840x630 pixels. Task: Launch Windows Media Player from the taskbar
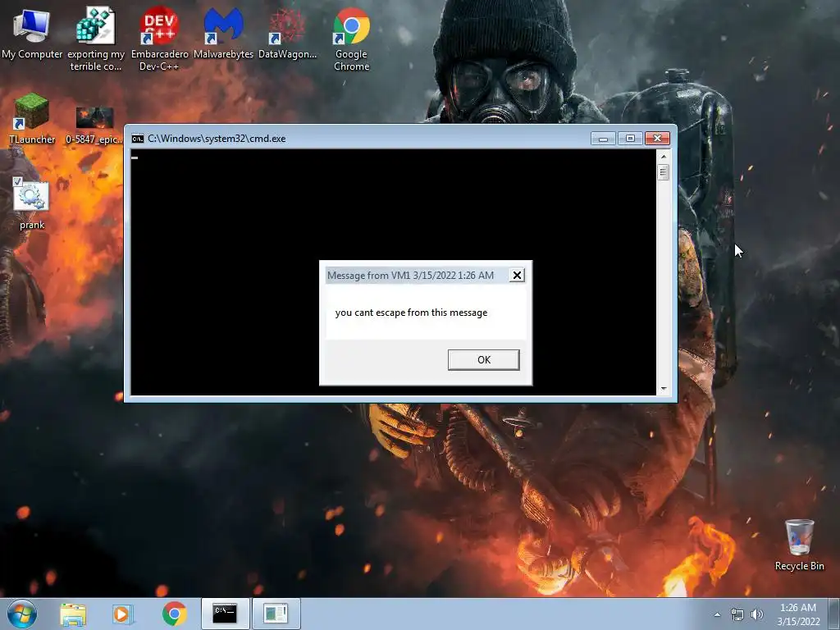(122, 614)
